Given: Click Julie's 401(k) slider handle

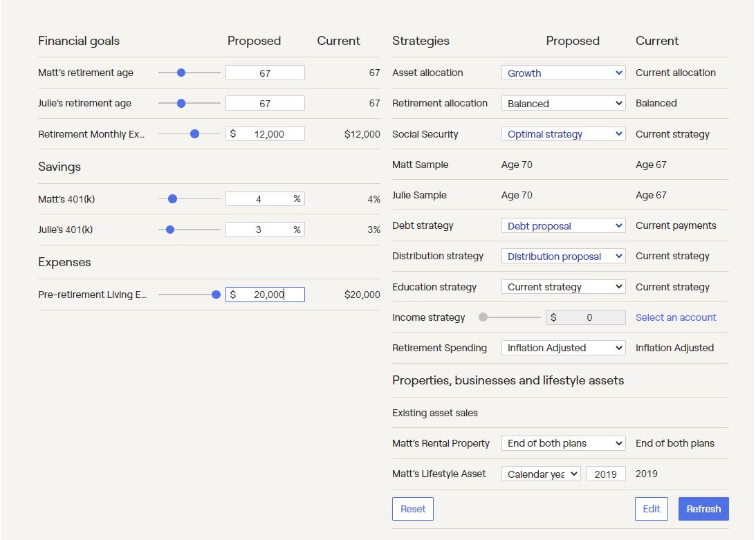Looking at the screenshot, I should tap(170, 230).
